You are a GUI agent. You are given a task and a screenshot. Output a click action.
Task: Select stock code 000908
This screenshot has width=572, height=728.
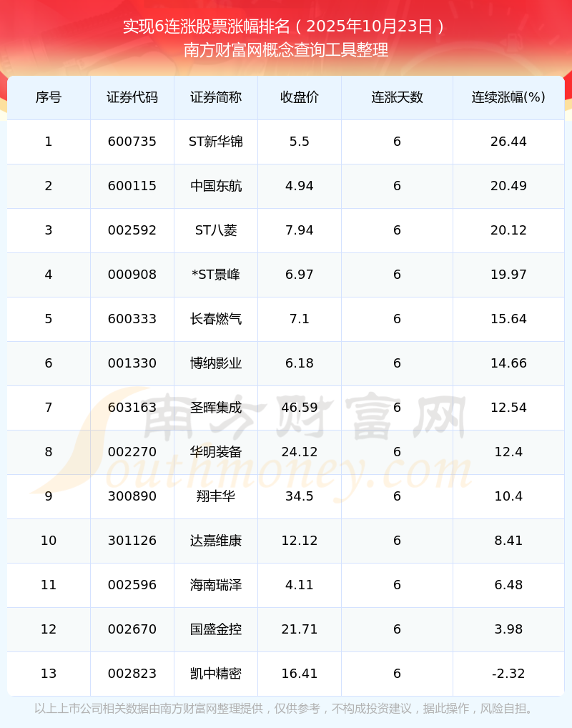coord(132,275)
